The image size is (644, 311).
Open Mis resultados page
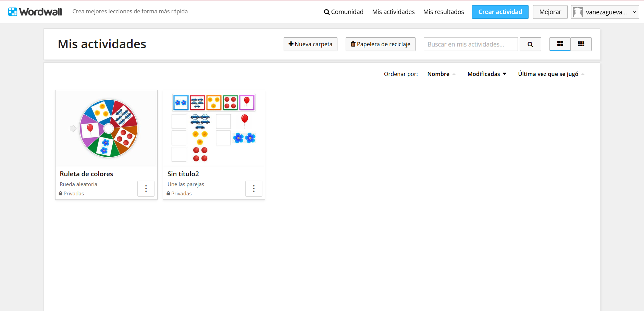[x=444, y=12]
